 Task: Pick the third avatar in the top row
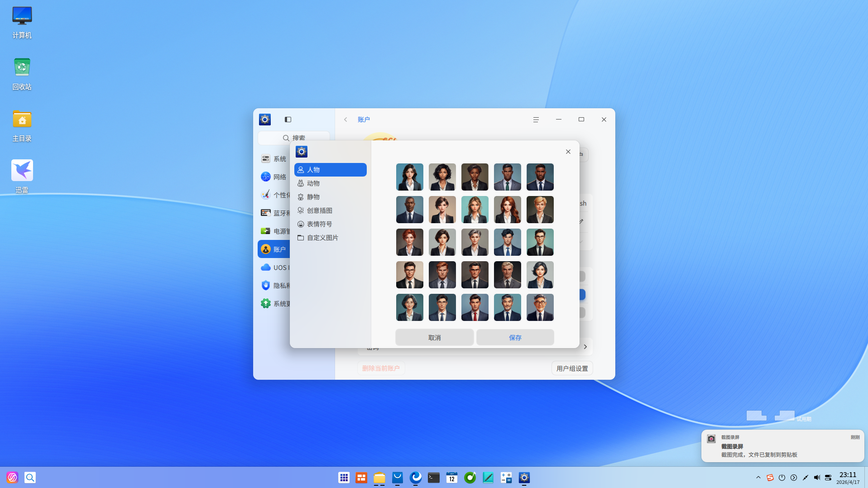(475, 177)
